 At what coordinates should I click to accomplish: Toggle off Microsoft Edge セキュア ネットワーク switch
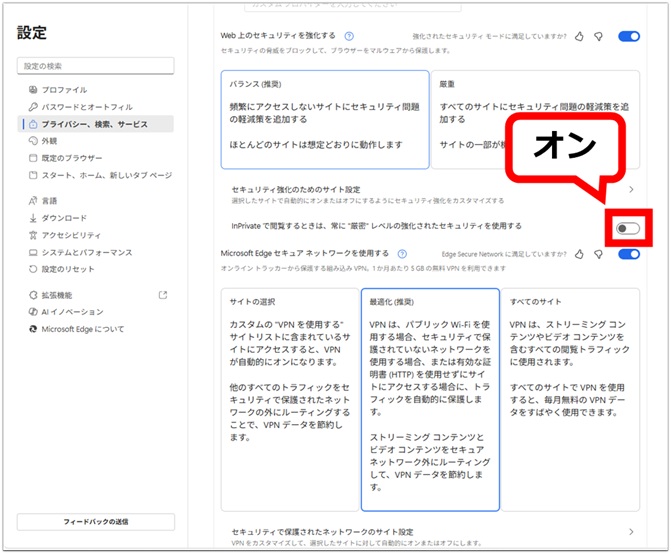point(628,254)
